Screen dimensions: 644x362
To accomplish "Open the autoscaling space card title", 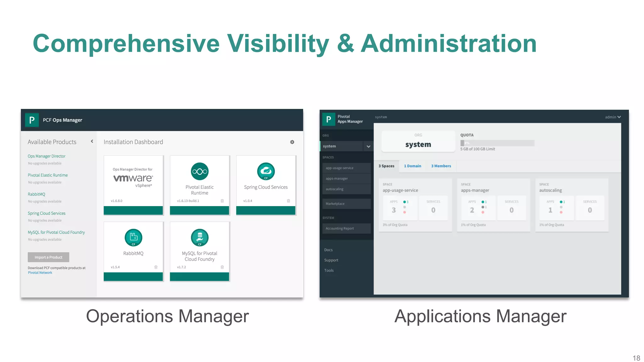I will tap(550, 190).
